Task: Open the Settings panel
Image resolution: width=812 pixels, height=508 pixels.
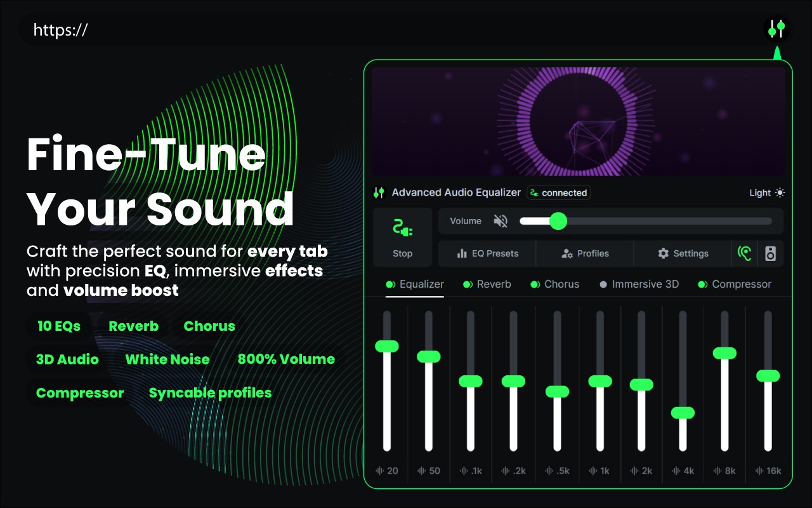Action: point(683,253)
